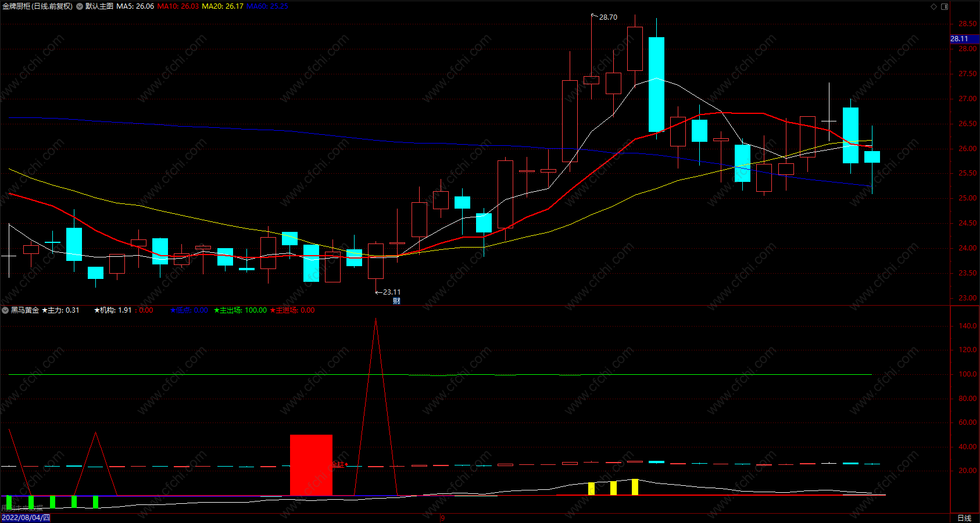This screenshot has width=980, height=523.
Task: Select the MA60: 25.25 indicator label
Action: pyautogui.click(x=267, y=6)
